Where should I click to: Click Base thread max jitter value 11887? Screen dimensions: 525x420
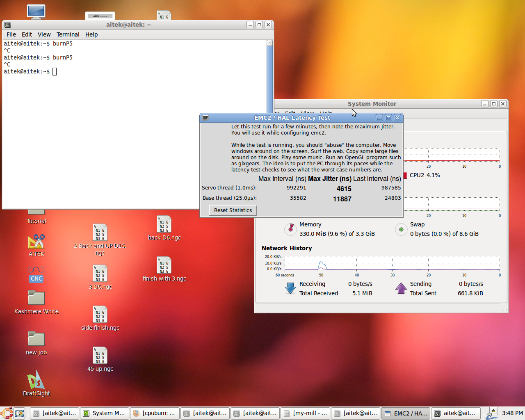coord(342,199)
